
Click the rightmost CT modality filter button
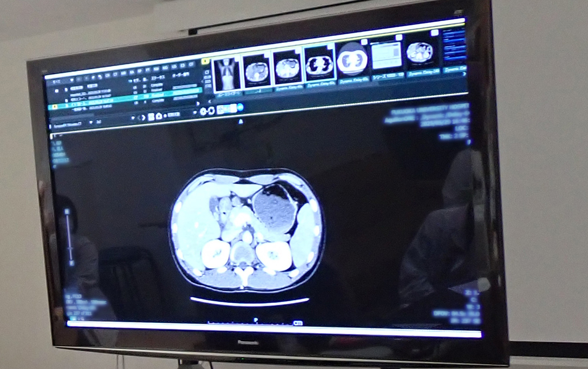pyautogui.click(x=190, y=64)
